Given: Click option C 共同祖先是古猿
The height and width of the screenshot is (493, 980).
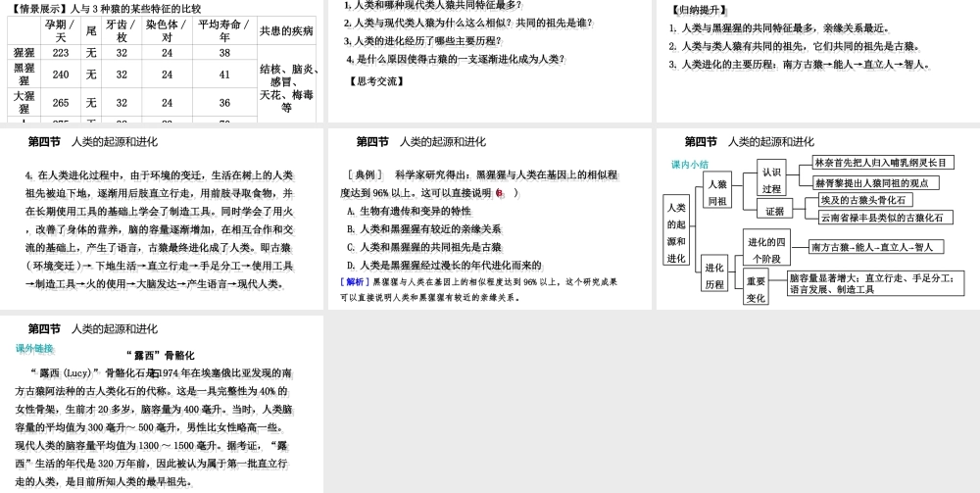Looking at the screenshot, I should [424, 247].
